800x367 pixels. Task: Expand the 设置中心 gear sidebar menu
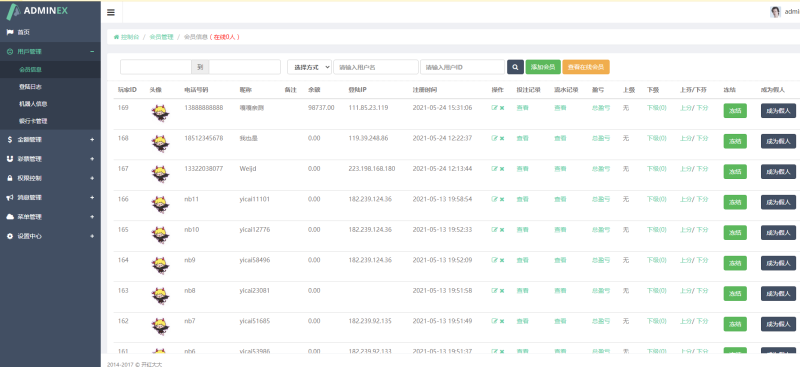tap(50, 236)
